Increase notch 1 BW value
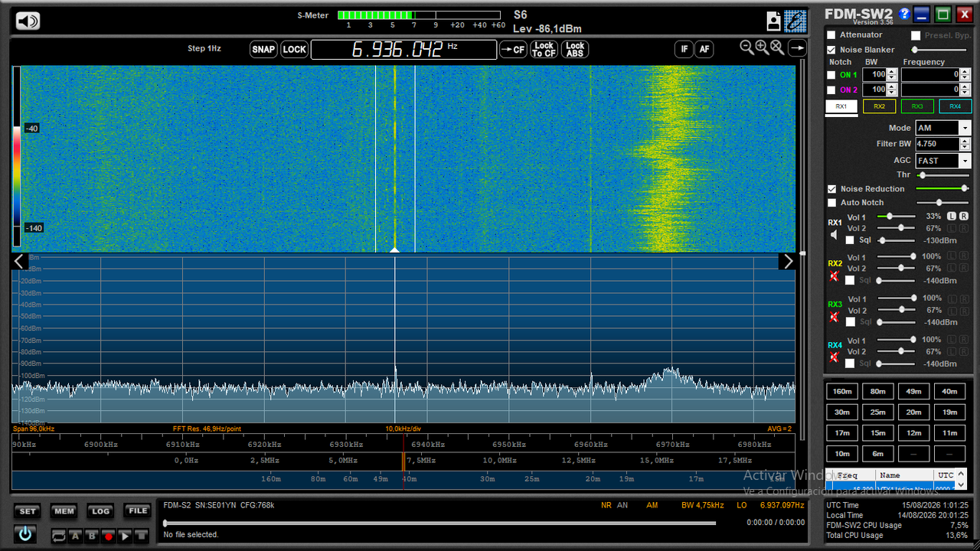Viewport: 980px width, 551px height. 892,72
